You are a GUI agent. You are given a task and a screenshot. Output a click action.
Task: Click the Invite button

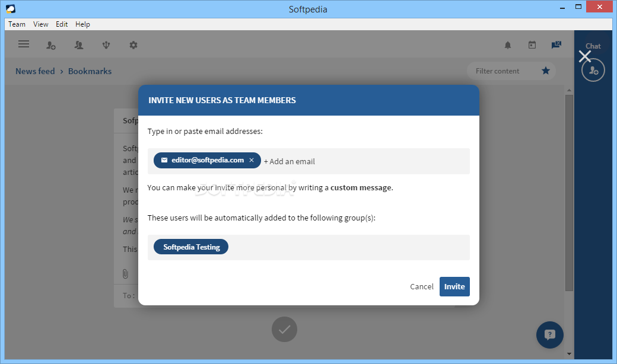(454, 286)
